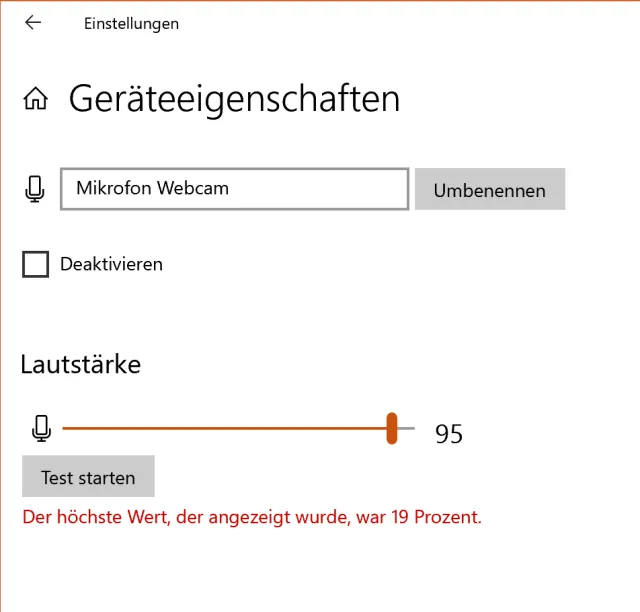Enable the Deaktivieren checkbox
This screenshot has width=640, height=612.
click(36, 265)
